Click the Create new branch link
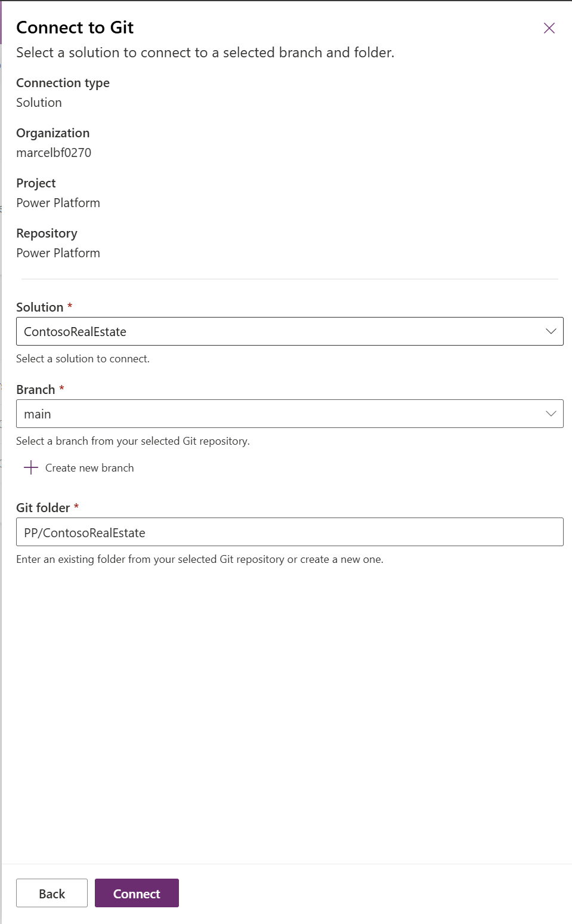This screenshot has height=924, width=572. (89, 468)
